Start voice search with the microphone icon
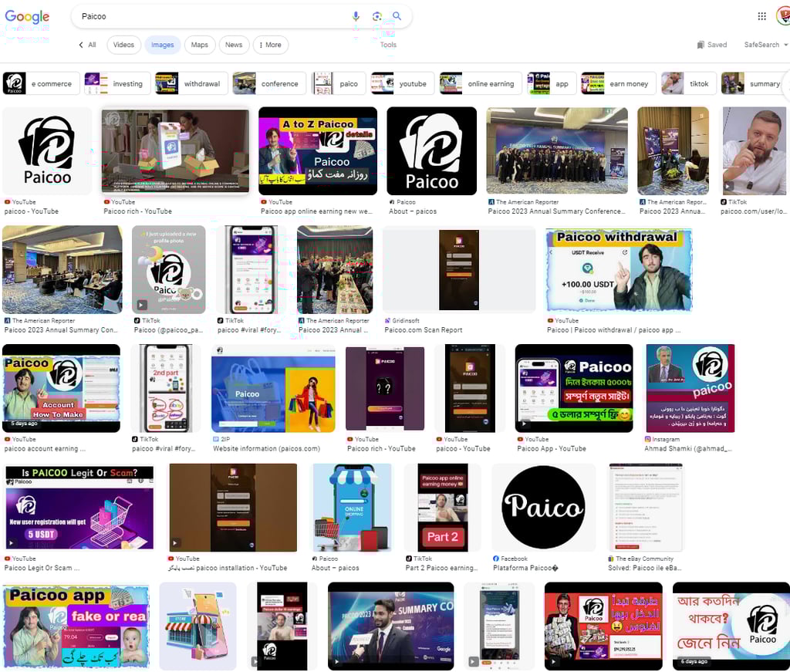790x672 pixels. tap(356, 16)
